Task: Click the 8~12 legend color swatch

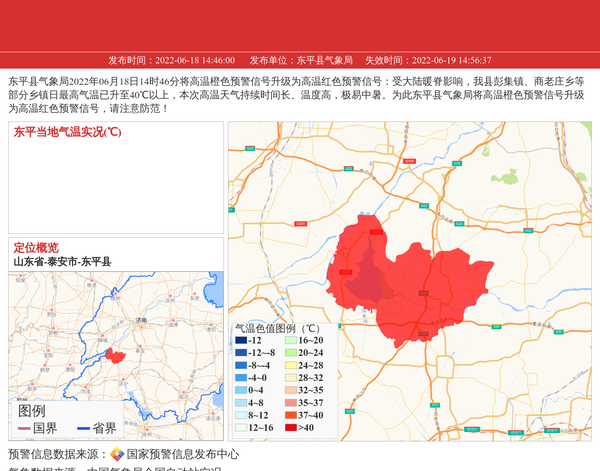Action: [241, 415]
